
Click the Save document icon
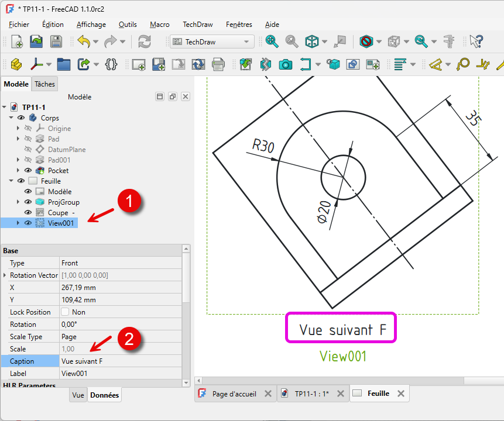(x=56, y=42)
